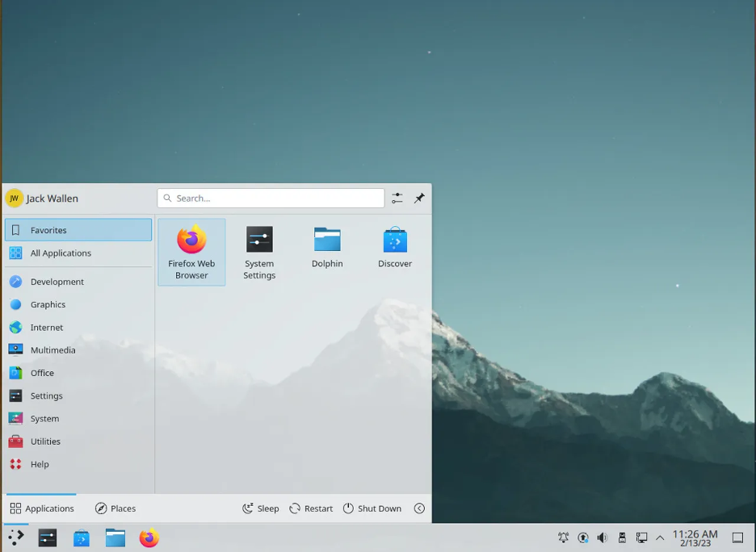Viewport: 756px width, 552px height.
Task: Open the Office category
Action: tap(78, 373)
